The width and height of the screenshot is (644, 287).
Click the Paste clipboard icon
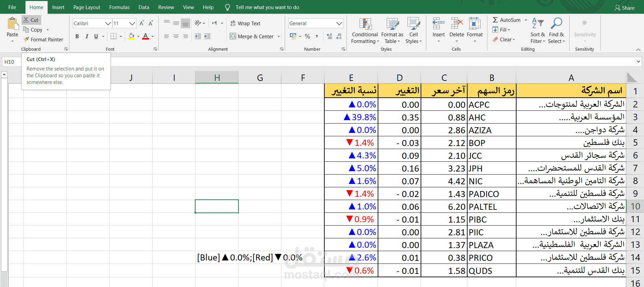[12, 24]
